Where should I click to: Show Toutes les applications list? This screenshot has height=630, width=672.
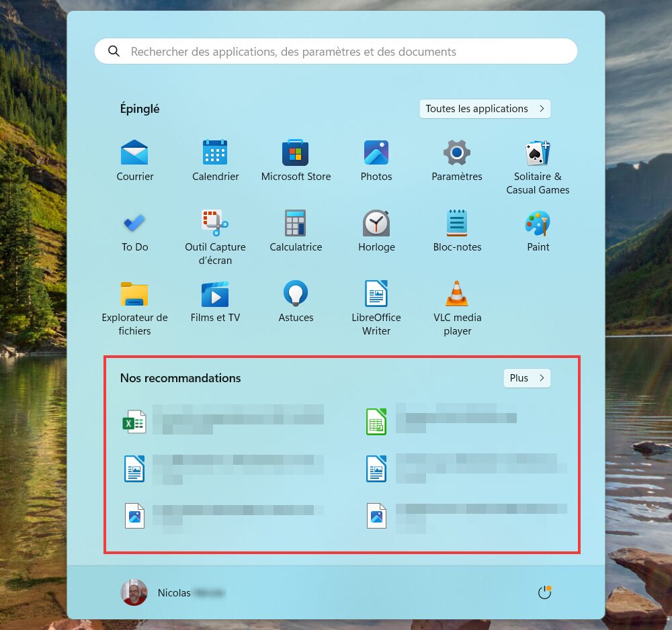tap(485, 109)
